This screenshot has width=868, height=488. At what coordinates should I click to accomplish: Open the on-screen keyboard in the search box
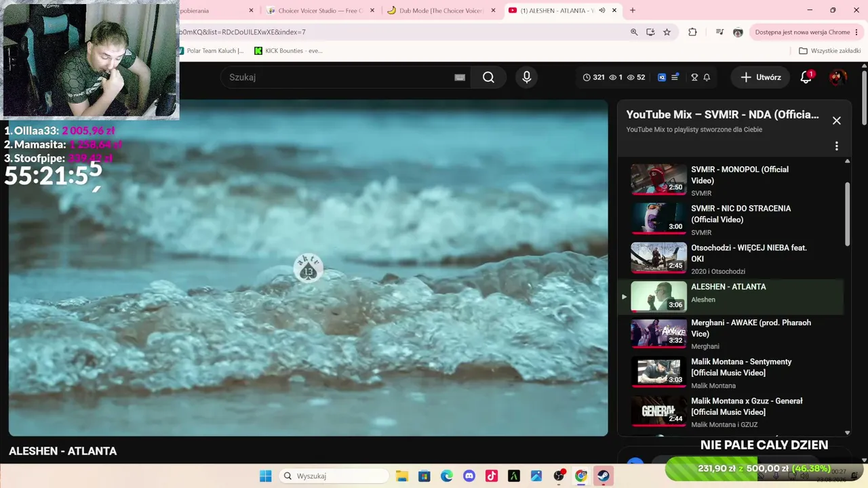pyautogui.click(x=460, y=77)
